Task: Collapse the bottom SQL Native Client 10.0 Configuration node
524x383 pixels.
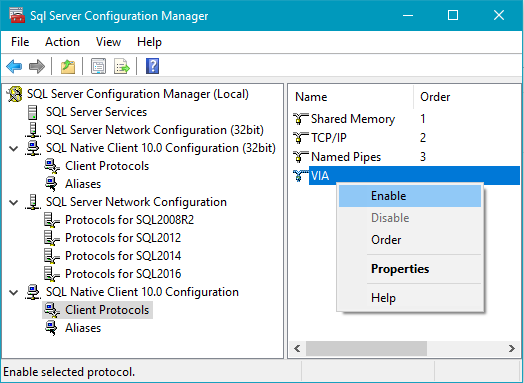Action: pyautogui.click(x=14, y=292)
